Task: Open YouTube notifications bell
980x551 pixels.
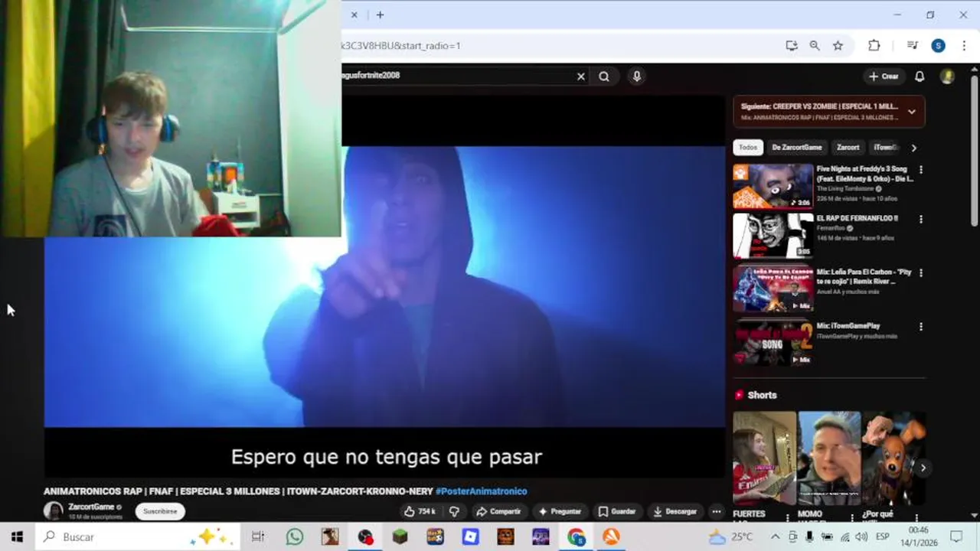Action: pos(920,77)
